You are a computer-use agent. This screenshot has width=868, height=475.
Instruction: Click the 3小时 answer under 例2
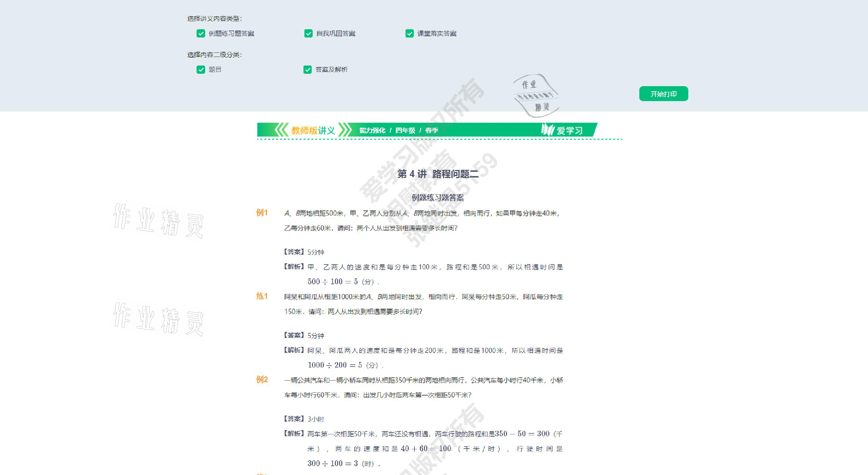(x=316, y=419)
